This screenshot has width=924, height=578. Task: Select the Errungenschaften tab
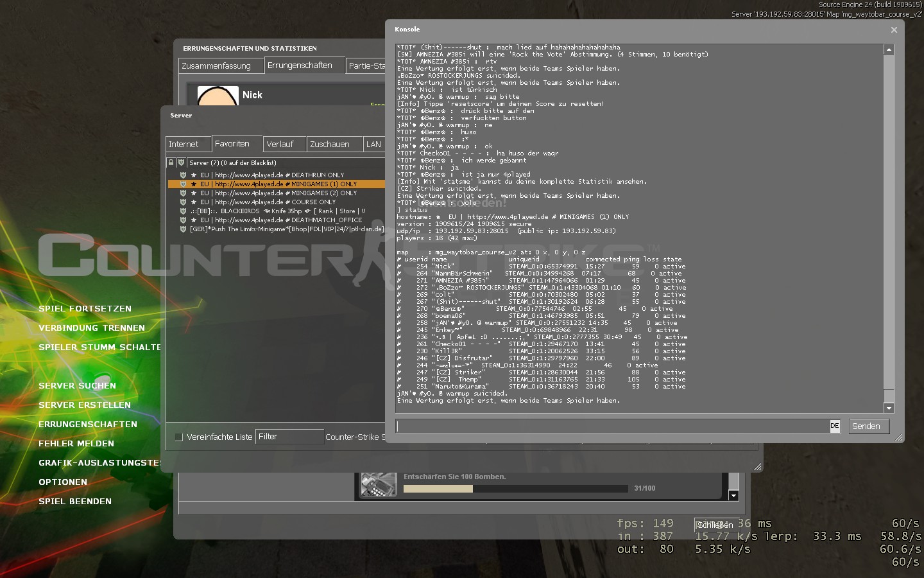[305, 66]
